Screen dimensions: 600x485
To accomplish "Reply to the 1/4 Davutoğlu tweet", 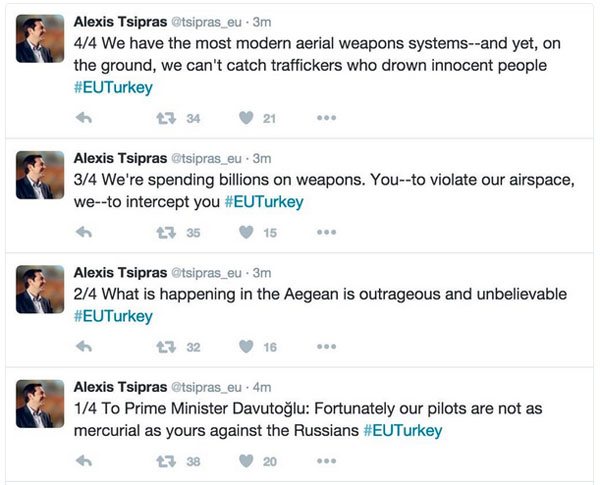I will 84,461.
